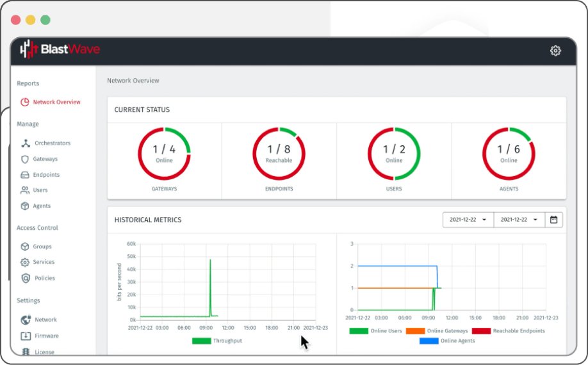This screenshot has height=365, width=588.
Task: Expand the end date 2021-12-22 dropdown
Action: [x=519, y=220]
